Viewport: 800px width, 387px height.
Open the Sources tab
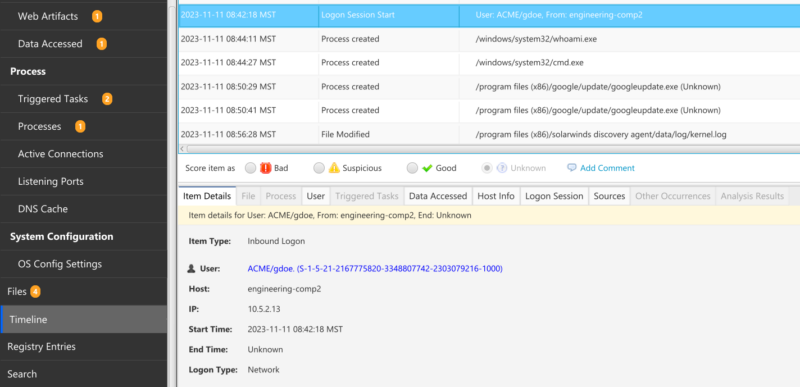point(609,196)
